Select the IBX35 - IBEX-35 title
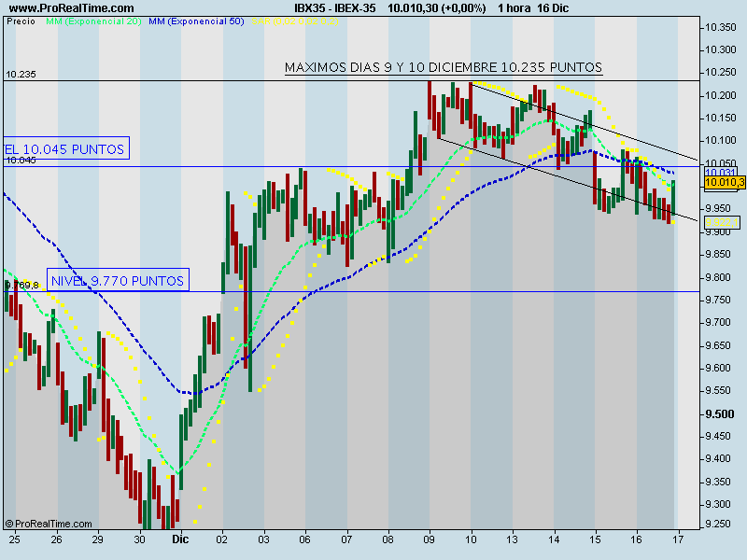 tap(335, 8)
